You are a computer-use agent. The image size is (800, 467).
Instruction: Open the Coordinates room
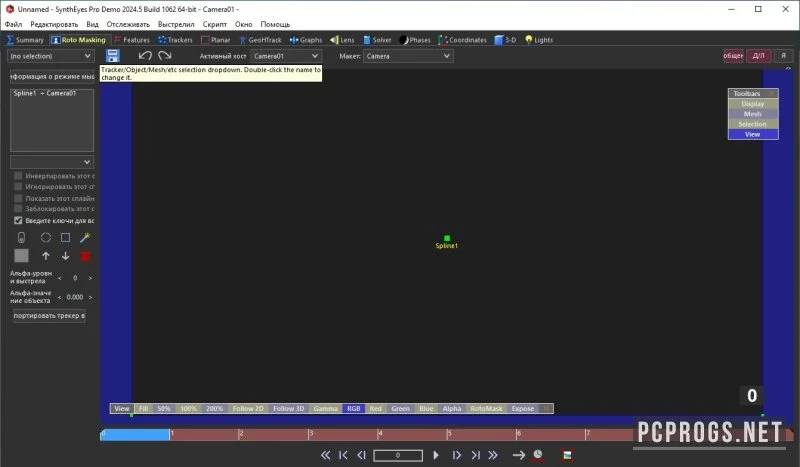point(463,40)
